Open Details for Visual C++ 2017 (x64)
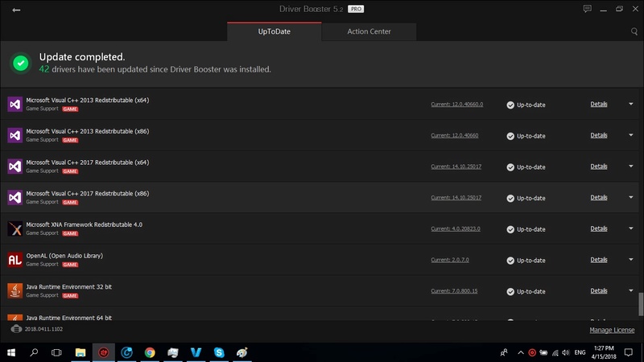This screenshot has width=644, height=362. click(x=599, y=167)
